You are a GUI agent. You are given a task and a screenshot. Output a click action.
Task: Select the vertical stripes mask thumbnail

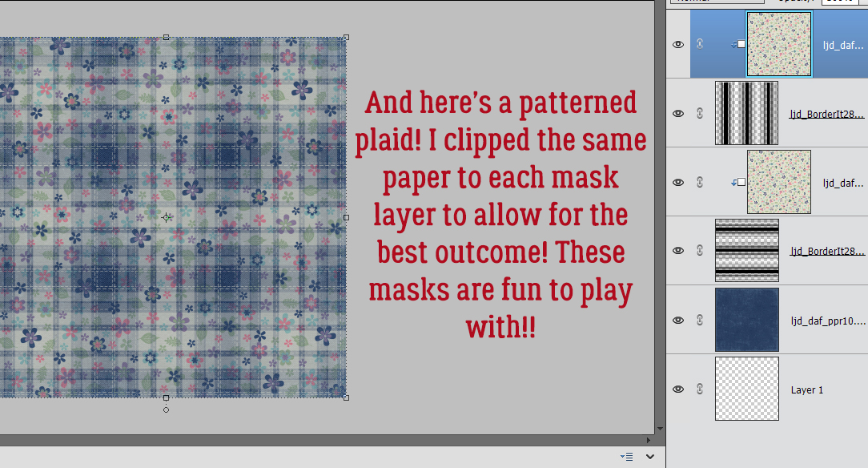coord(747,113)
